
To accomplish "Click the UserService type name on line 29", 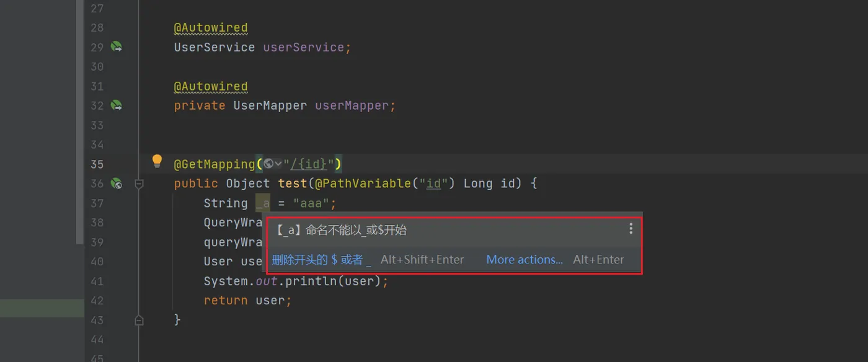I will point(215,47).
